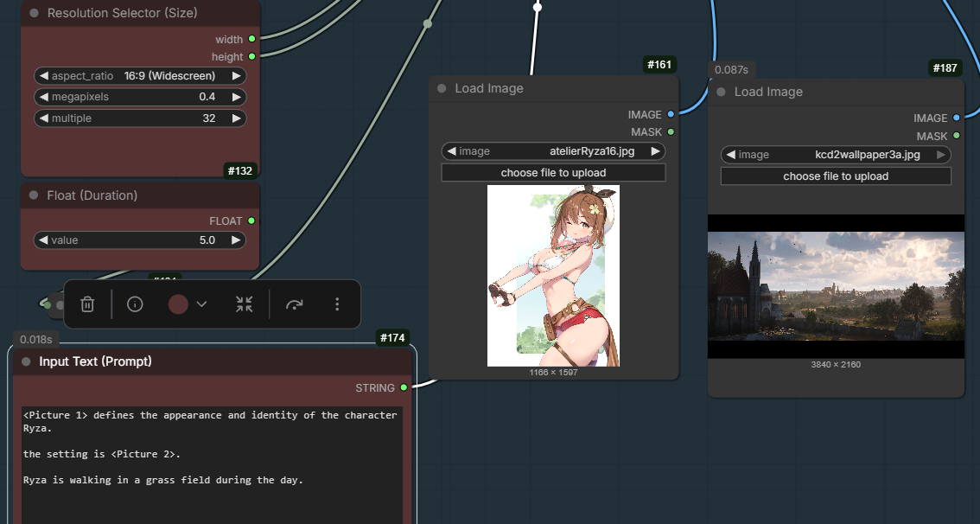Collapse Float (Duration) node via title dot

click(34, 195)
